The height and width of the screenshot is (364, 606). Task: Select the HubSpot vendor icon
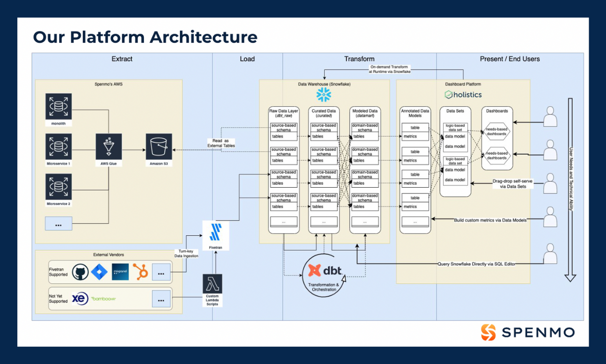(x=141, y=272)
